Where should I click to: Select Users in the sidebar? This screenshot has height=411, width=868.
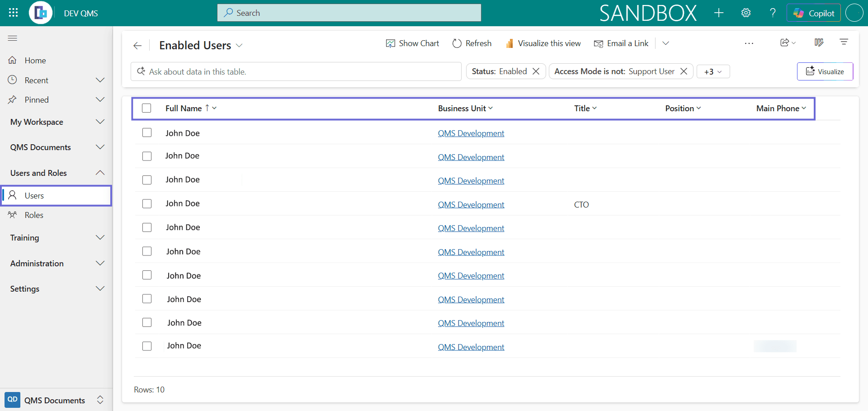(x=57, y=195)
